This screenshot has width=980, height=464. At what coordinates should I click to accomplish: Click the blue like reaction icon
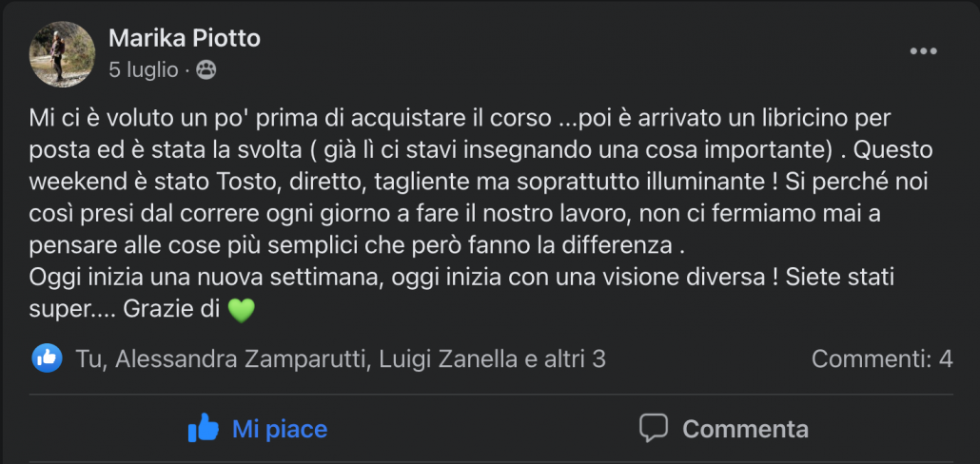point(48,358)
